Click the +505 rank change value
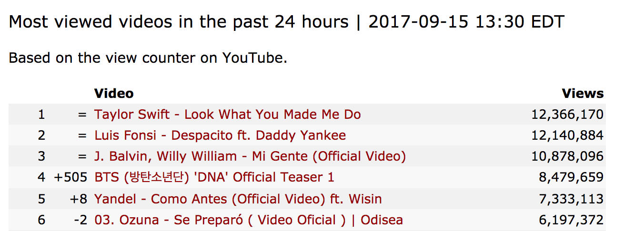644x231 pixels. coord(70,177)
